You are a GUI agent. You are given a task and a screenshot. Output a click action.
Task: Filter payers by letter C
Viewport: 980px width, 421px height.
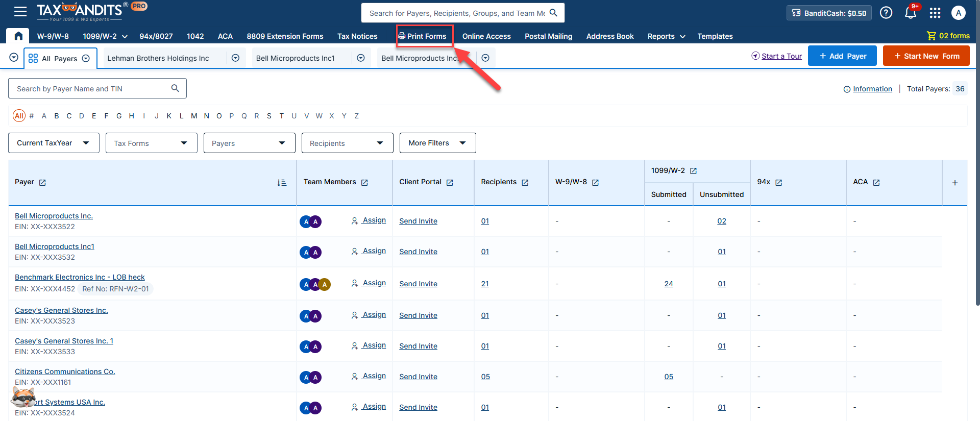point(69,116)
